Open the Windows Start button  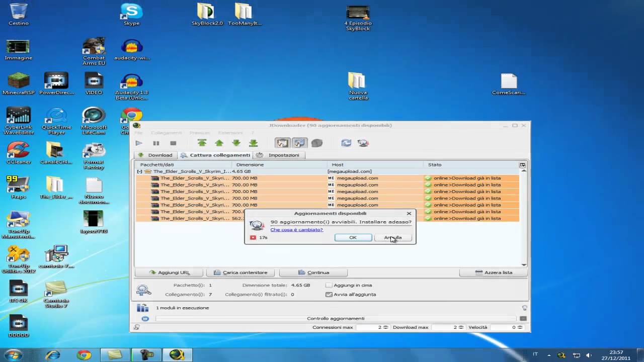coord(14,354)
